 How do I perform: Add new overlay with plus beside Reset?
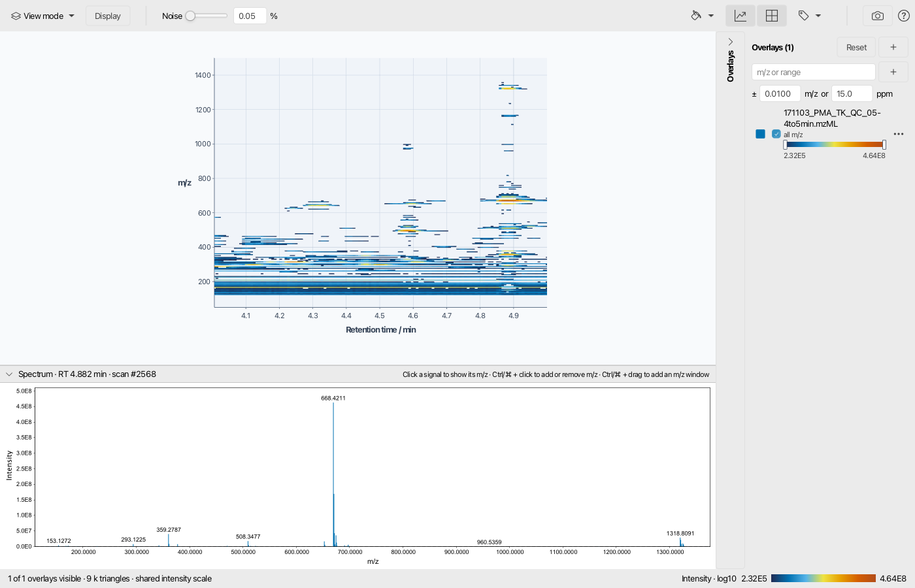[x=893, y=47]
